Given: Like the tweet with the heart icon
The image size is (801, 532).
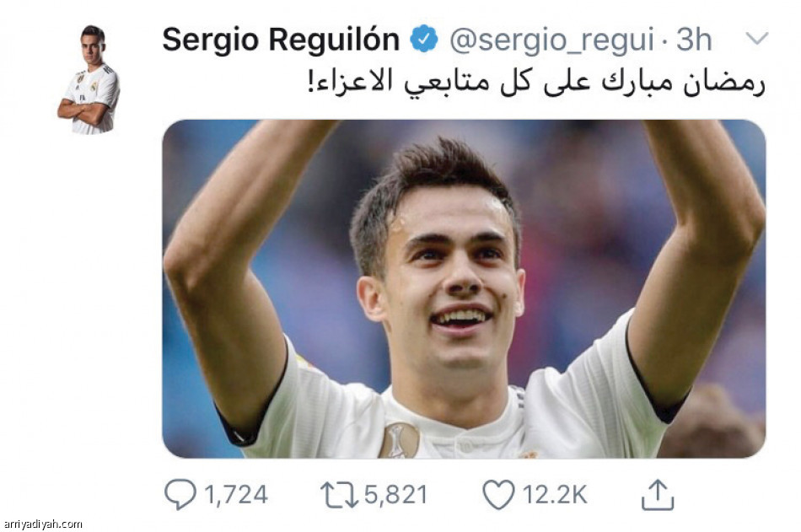Looking at the screenshot, I should (x=498, y=495).
